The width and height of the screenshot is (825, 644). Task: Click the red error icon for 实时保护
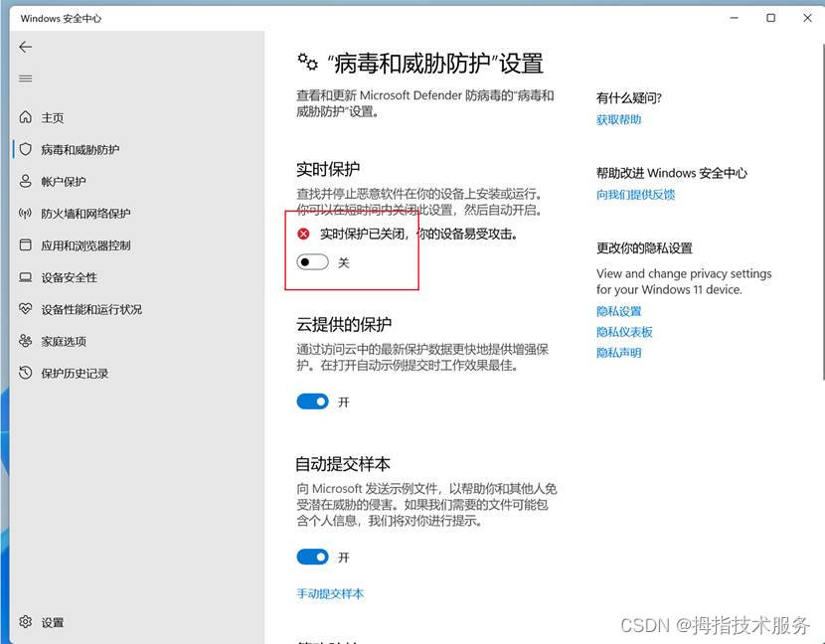point(303,234)
